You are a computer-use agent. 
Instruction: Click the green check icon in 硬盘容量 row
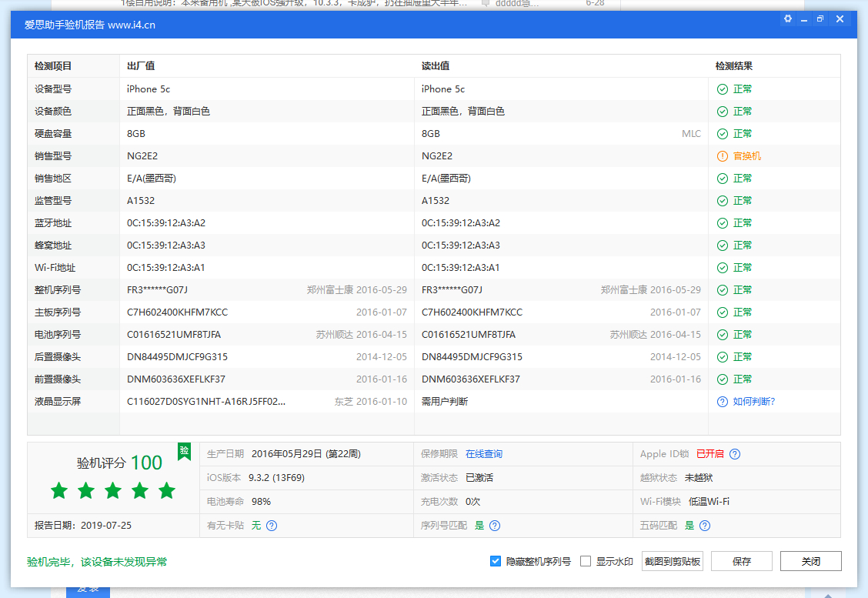click(x=723, y=134)
